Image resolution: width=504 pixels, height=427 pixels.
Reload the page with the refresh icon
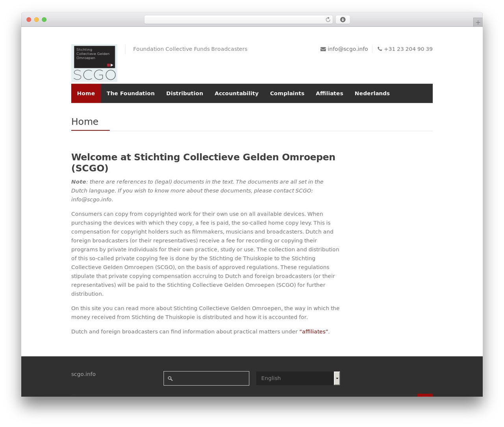click(328, 20)
